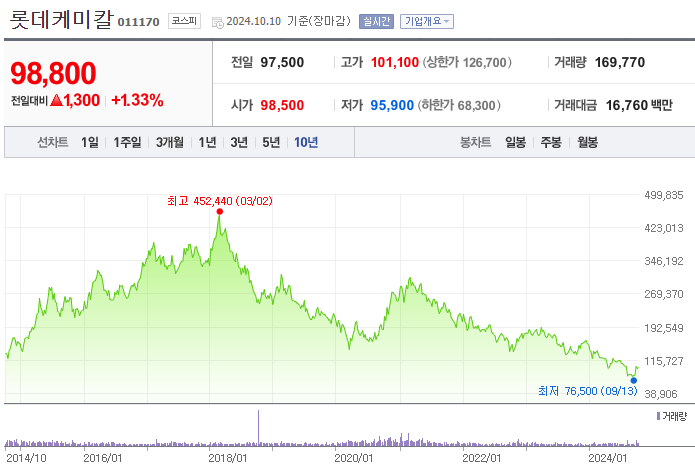Screen dimensions: 695x472
Task: Click the tallest volume spike bar
Action: tap(258, 428)
